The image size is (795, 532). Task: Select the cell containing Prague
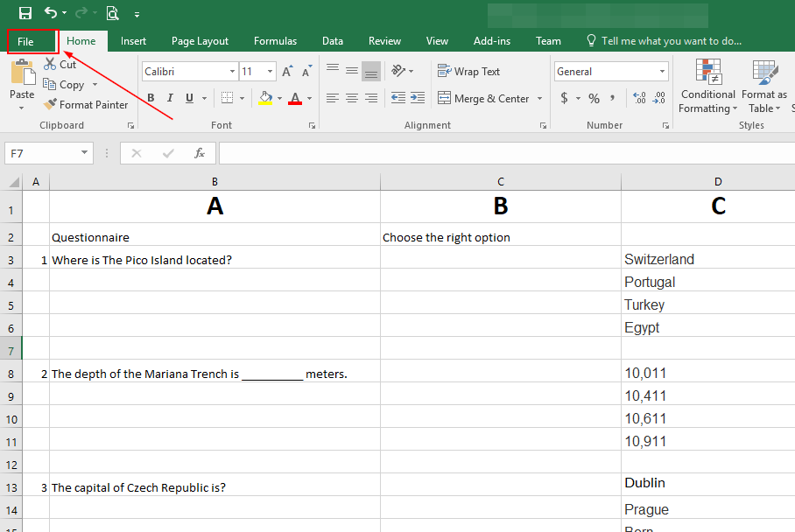707,508
